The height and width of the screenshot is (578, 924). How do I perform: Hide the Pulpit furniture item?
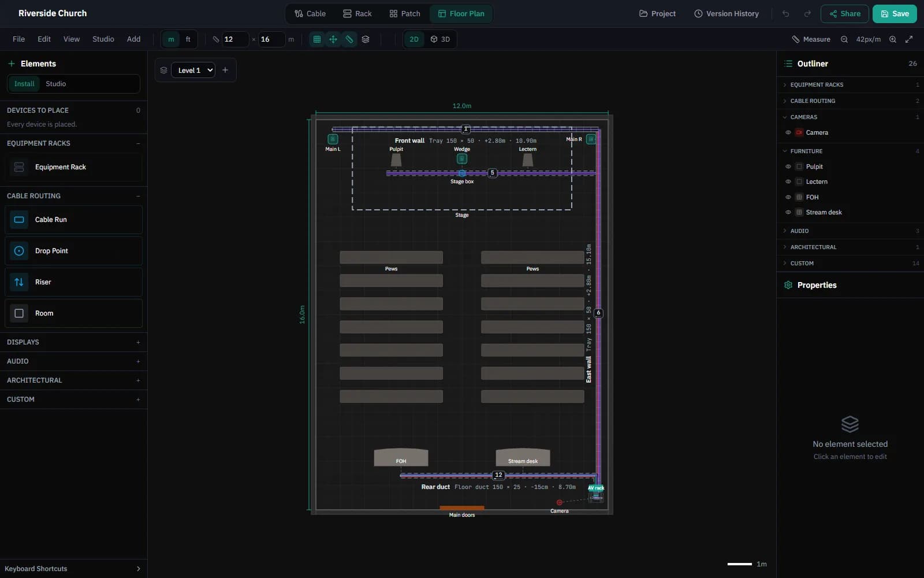point(788,166)
